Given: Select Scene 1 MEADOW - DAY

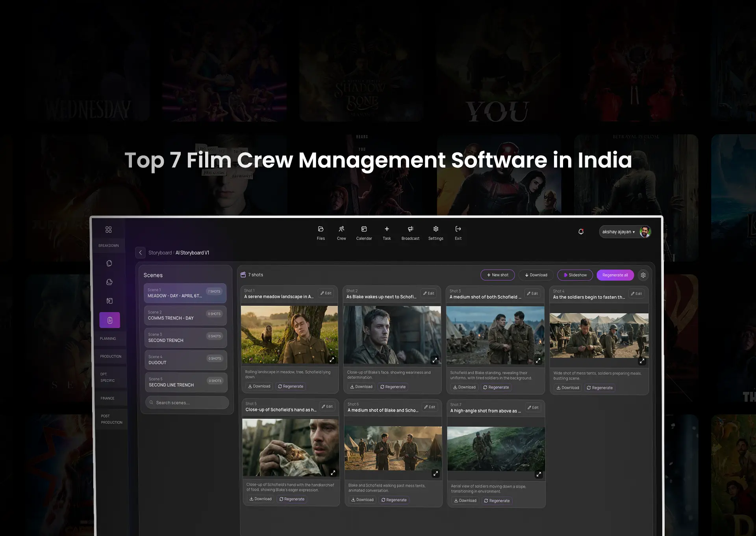Looking at the screenshot, I should pyautogui.click(x=185, y=293).
